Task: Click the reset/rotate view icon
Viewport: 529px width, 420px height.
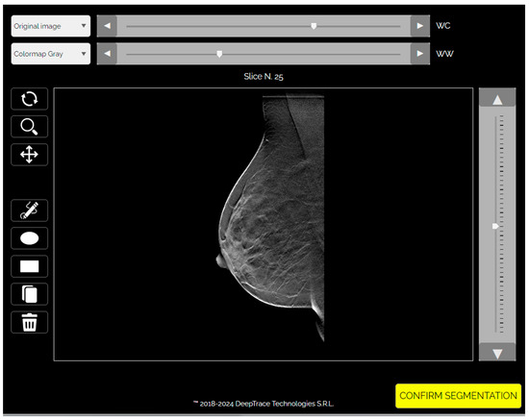Action: pos(30,99)
